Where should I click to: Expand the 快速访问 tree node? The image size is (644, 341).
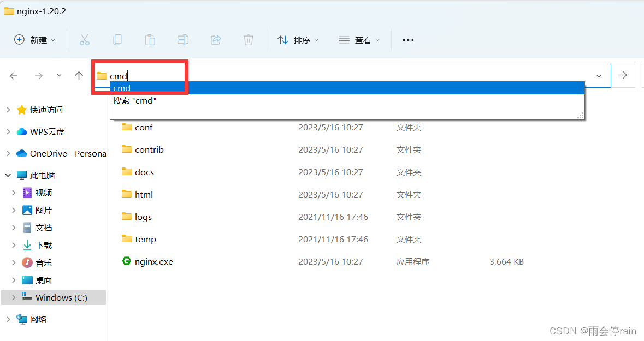[8, 110]
